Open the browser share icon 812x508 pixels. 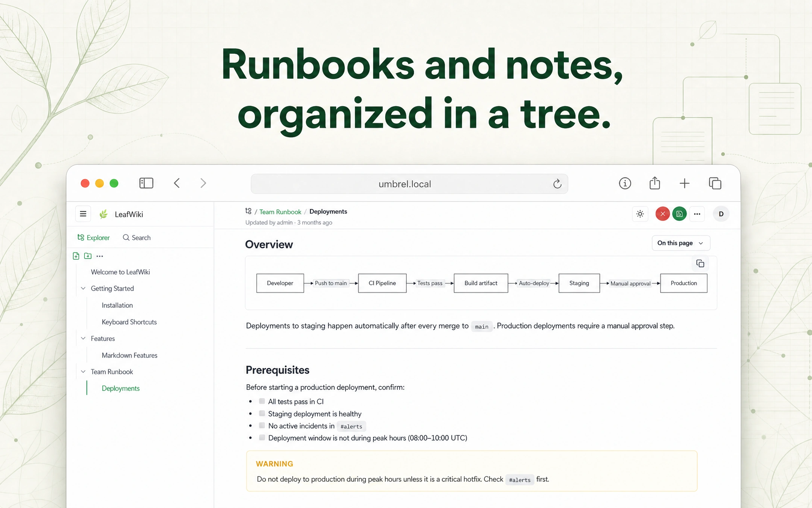coord(654,183)
